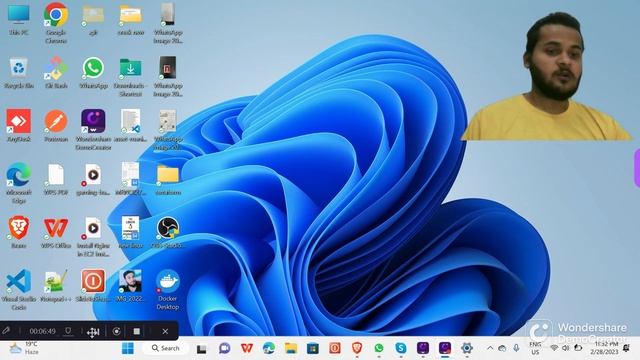The image size is (640, 360).
Task: Open the WPS Office desktop icon
Action: (56, 232)
